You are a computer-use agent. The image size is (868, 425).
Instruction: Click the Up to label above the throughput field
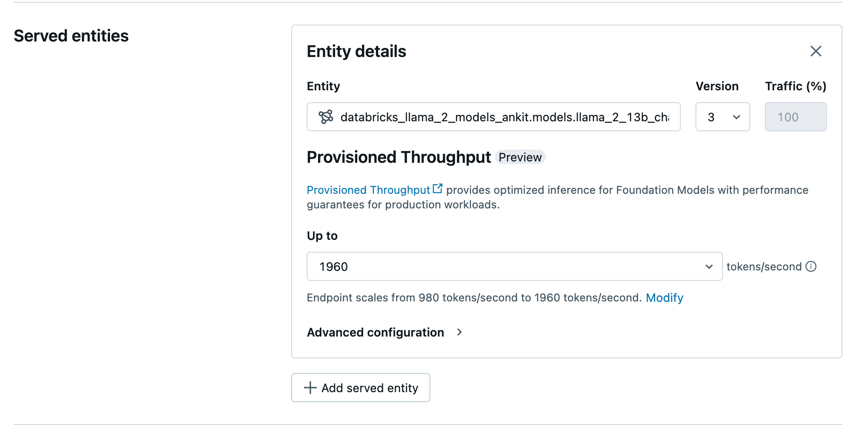click(x=322, y=236)
